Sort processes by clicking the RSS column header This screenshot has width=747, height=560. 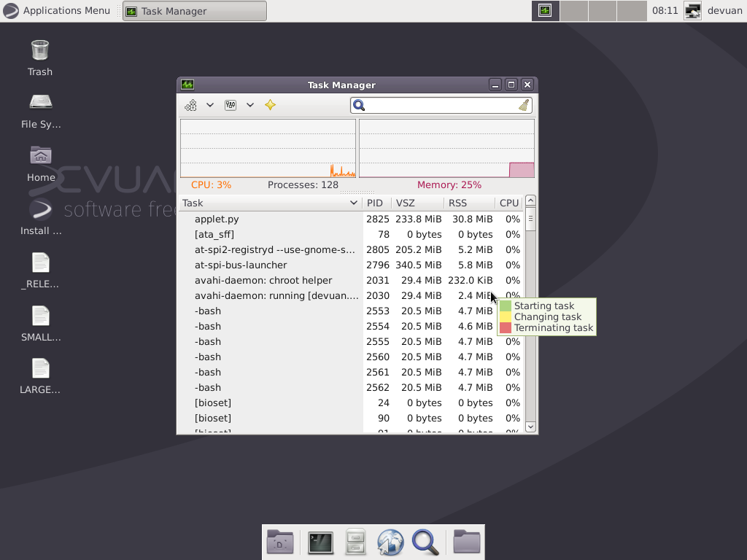[x=458, y=203]
